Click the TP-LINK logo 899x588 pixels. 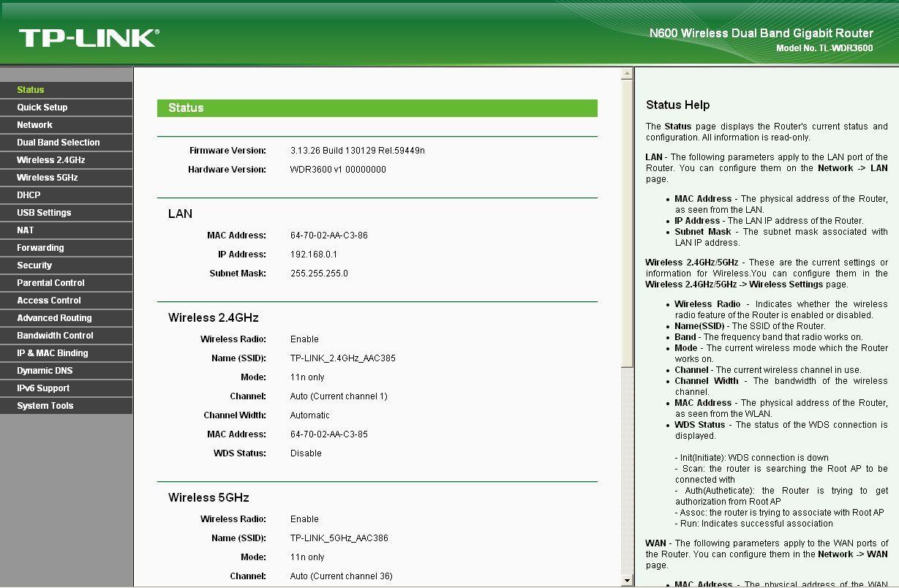pyautogui.click(x=89, y=38)
